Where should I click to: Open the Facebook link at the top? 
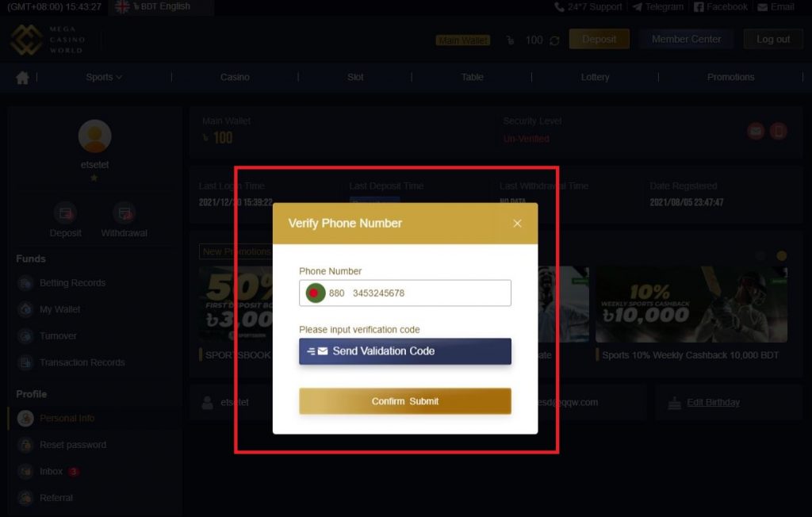point(720,6)
